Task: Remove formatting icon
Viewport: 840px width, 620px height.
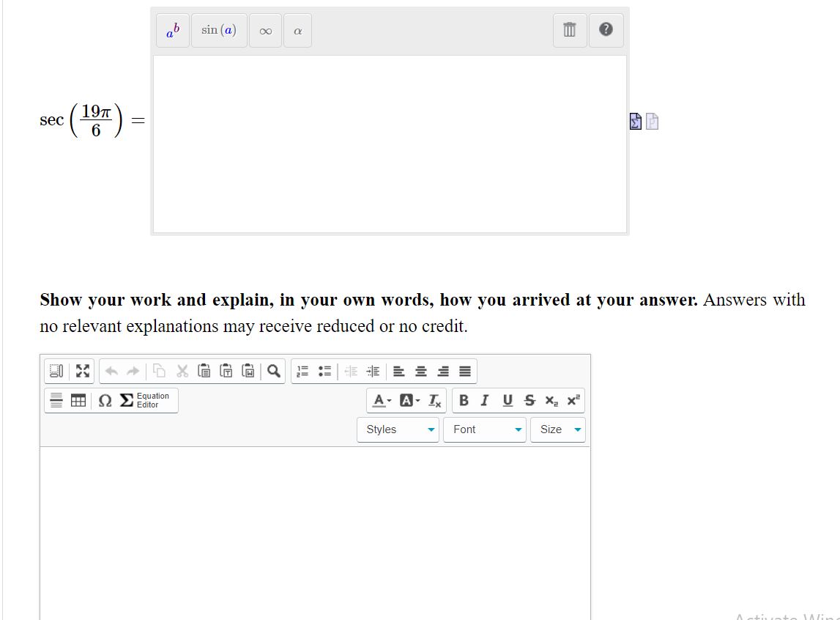Action: click(434, 400)
